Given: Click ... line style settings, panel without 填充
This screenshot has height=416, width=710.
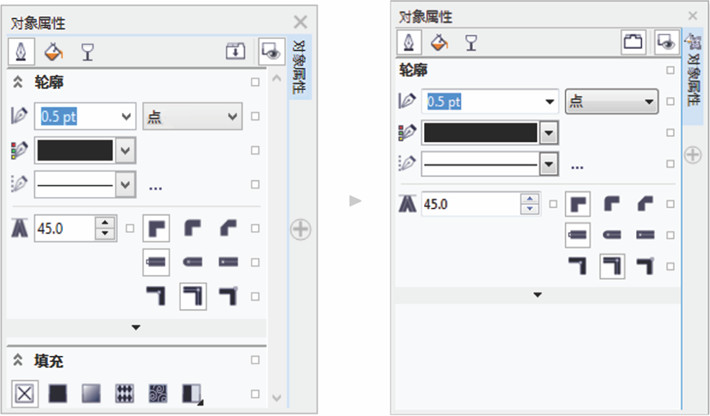Looking at the screenshot, I should point(577,167).
